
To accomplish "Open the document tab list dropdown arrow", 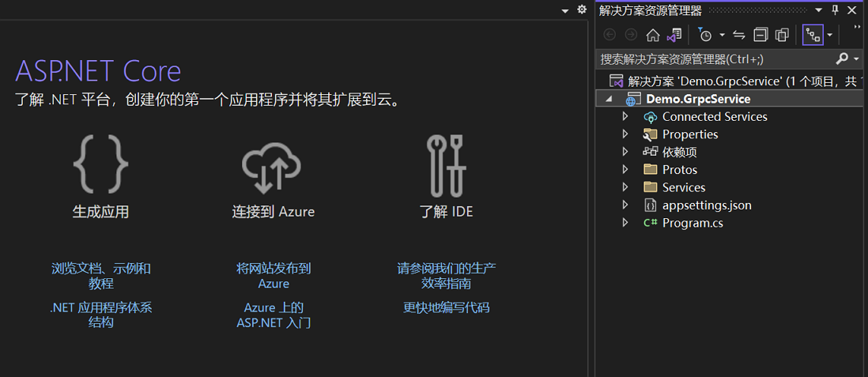I will (564, 10).
